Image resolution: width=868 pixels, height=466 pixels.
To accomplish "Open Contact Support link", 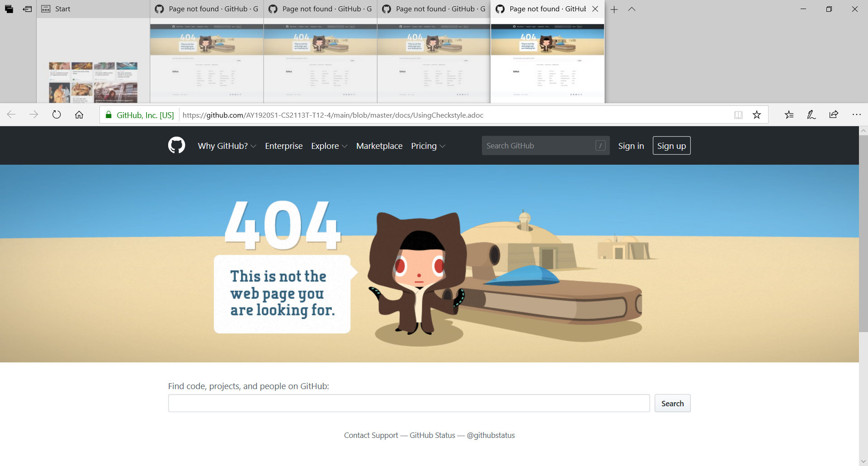I will coord(371,435).
